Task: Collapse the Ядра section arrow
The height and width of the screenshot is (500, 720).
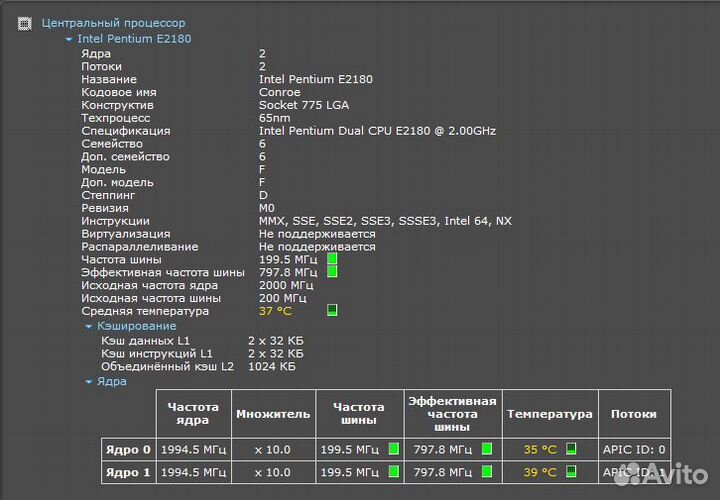Action: [x=89, y=382]
